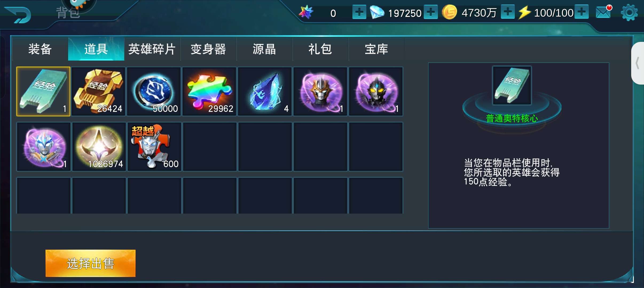Select the green experience card item
The width and height of the screenshot is (644, 288).
tap(43, 91)
